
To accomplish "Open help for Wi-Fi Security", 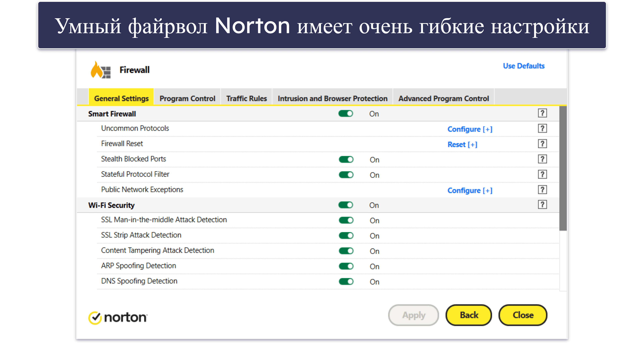I will click(x=542, y=205).
